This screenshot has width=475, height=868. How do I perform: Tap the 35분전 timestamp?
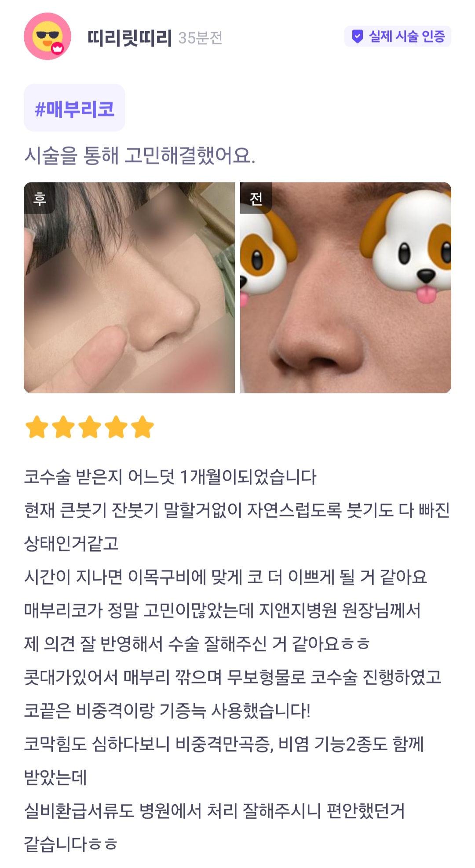tap(200, 38)
